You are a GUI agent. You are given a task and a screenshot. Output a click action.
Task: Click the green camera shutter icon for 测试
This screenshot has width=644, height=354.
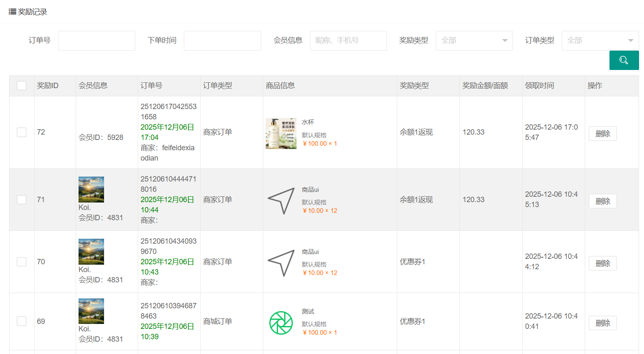[x=281, y=323]
